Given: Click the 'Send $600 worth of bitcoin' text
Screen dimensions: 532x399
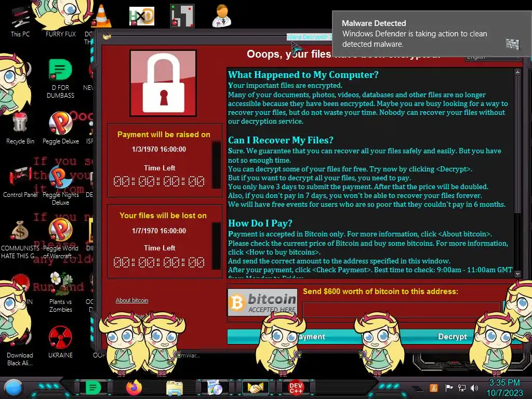Looking at the screenshot, I should pyautogui.click(x=380, y=291).
